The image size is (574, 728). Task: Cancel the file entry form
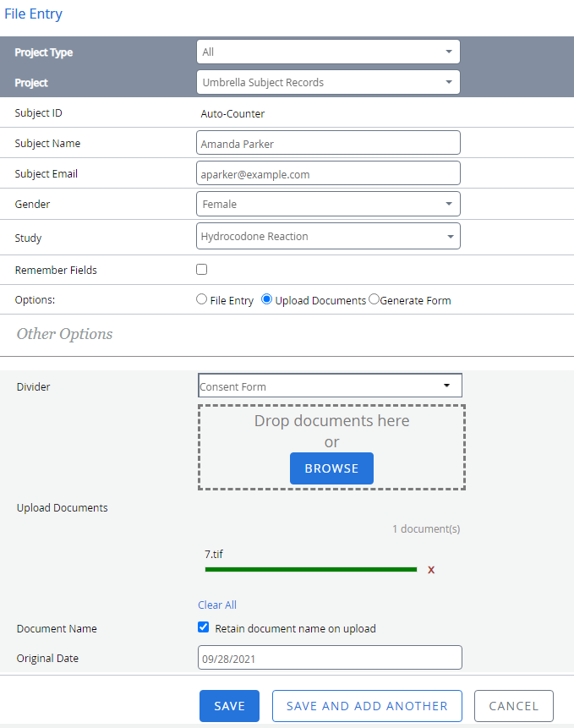coord(513,706)
